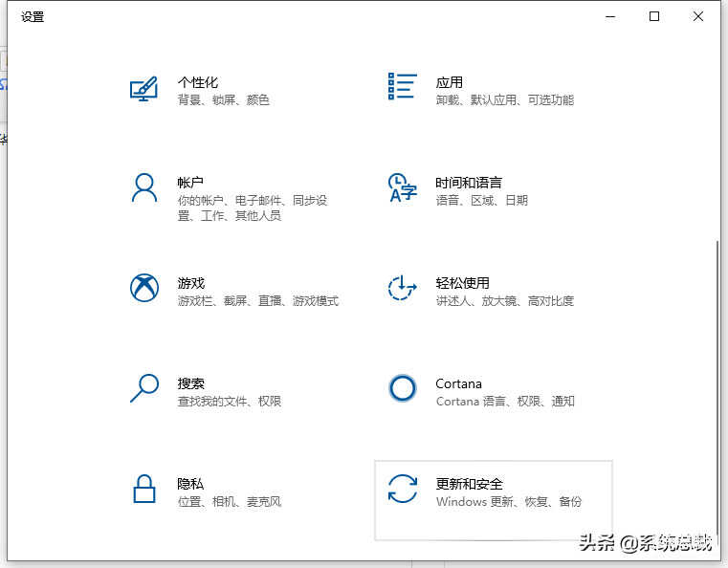
Task: Select the Cortana title text
Action: tap(459, 383)
